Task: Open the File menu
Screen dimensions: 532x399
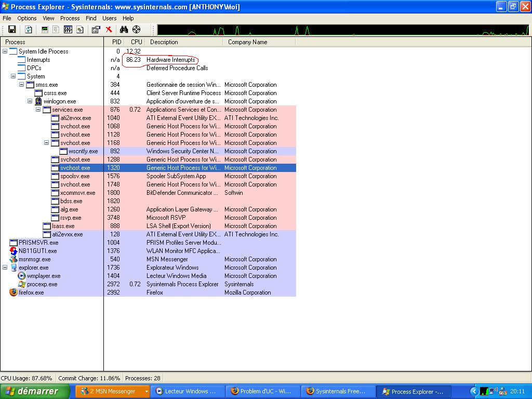Action: click(7, 18)
